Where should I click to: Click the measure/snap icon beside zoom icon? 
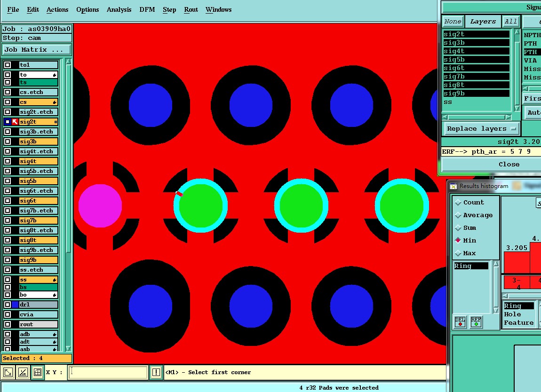tap(23, 372)
